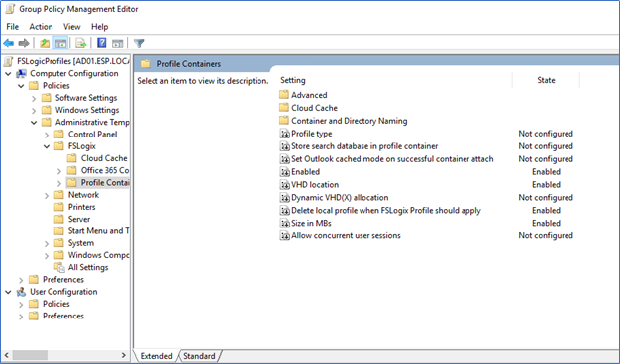The width and height of the screenshot is (620, 364).
Task: Click the tree pane scroll right arrow
Action: click(x=124, y=355)
